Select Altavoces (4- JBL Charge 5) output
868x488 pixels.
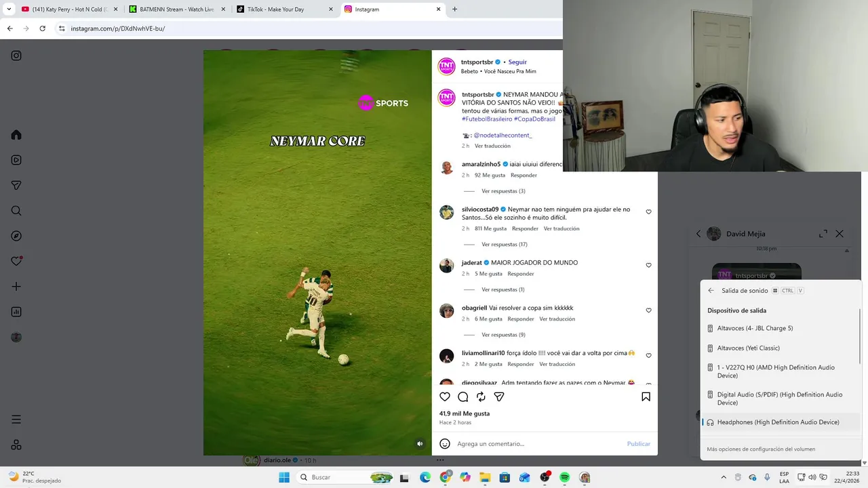(781, 328)
